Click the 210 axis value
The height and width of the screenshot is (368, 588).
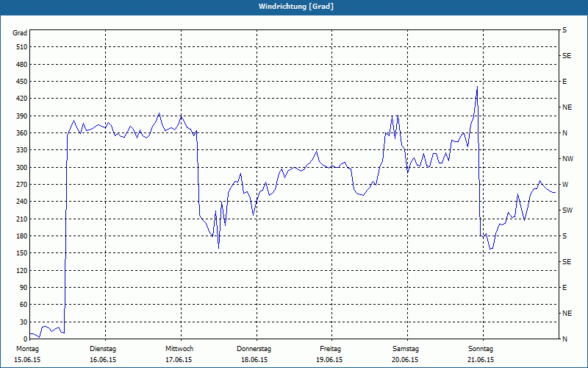[22, 219]
